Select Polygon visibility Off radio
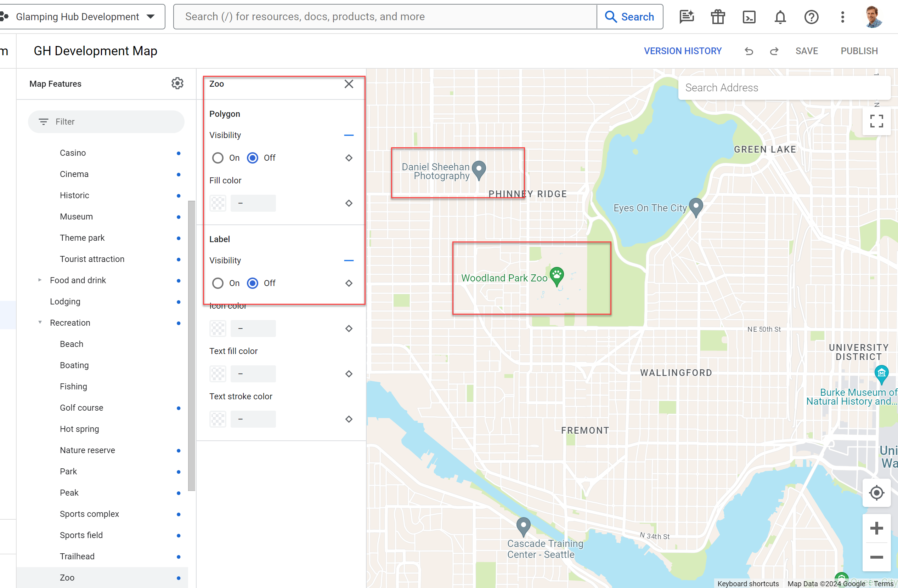The image size is (898, 588). (x=253, y=158)
